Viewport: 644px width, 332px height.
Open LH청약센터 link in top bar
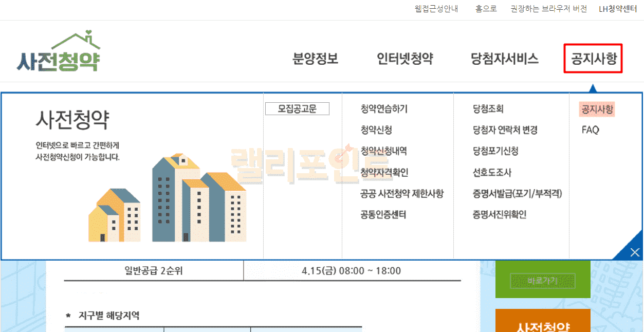point(618,9)
